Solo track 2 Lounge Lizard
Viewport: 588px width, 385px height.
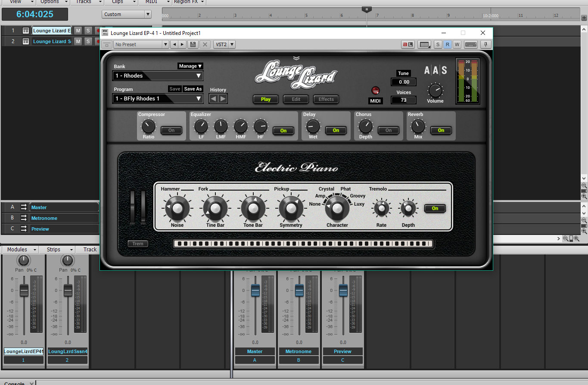88,41
